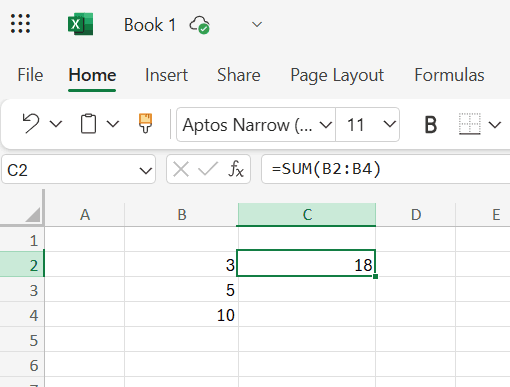Screen dimensions: 510x387
Task: Switch to the Home tab
Action: tap(92, 75)
